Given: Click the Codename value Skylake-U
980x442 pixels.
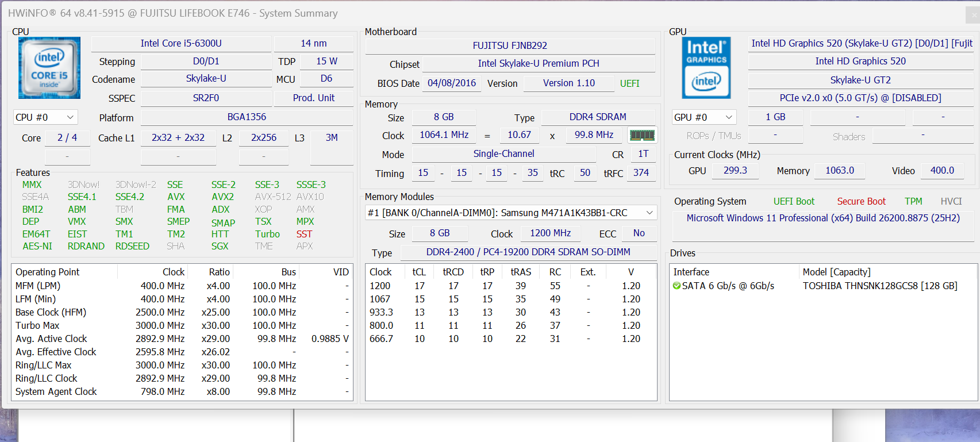Looking at the screenshot, I should 206,79.
